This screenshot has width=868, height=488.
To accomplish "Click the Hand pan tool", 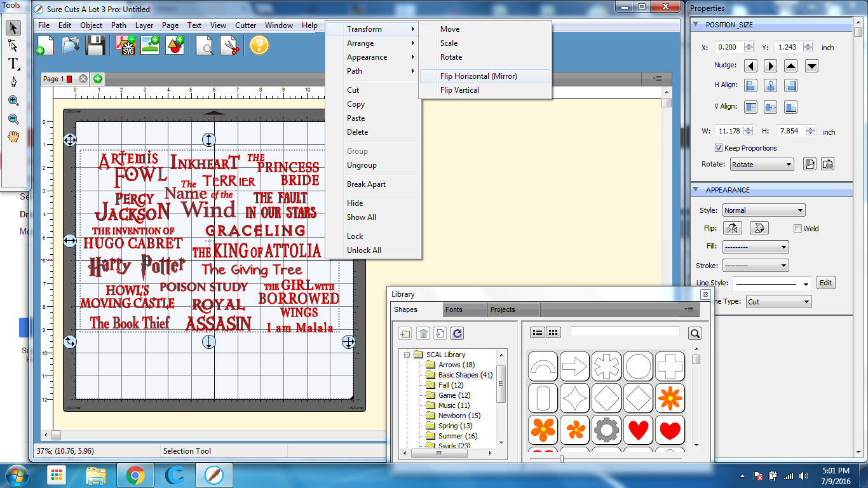I will [13, 137].
